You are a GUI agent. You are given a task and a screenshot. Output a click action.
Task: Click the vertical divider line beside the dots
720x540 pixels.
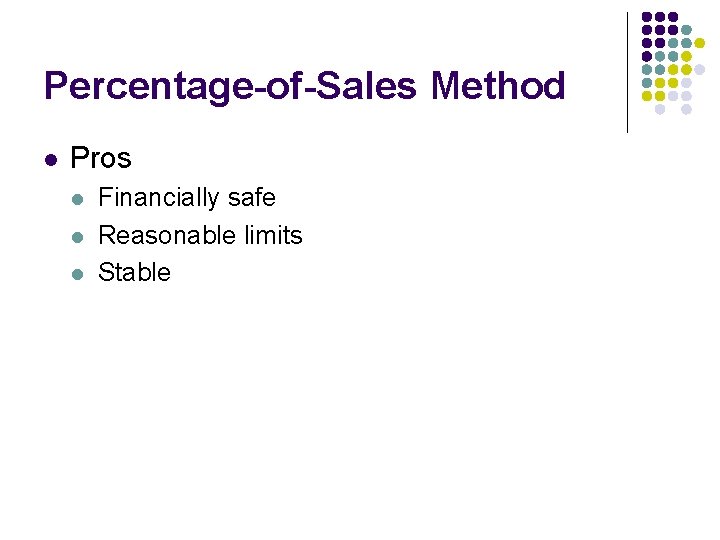[628, 72]
